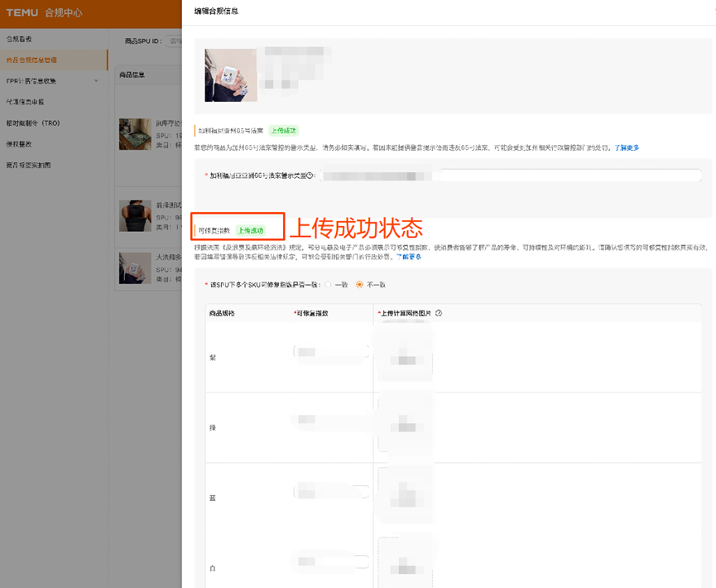Click black vest product thumbnail in list
Image resolution: width=716 pixels, height=588 pixels.
135,215
